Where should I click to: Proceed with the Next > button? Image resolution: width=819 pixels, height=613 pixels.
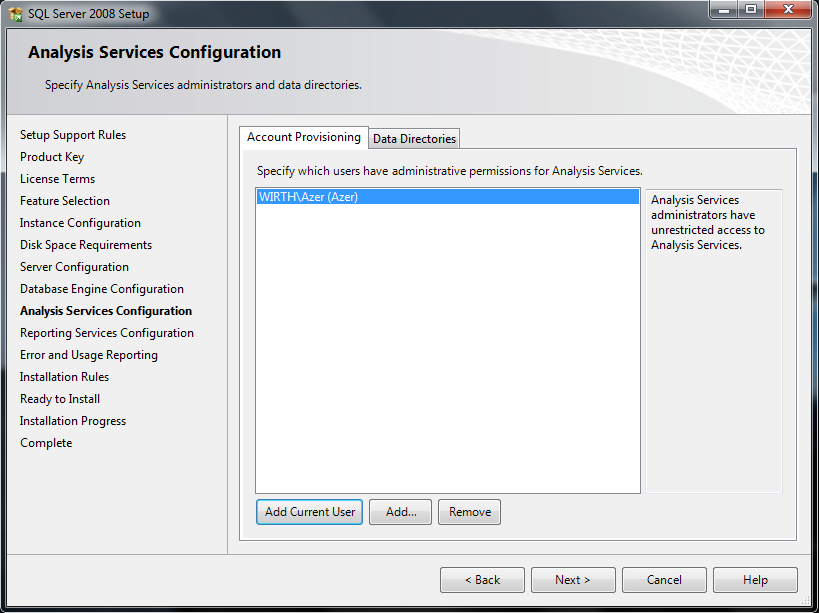tap(574, 580)
